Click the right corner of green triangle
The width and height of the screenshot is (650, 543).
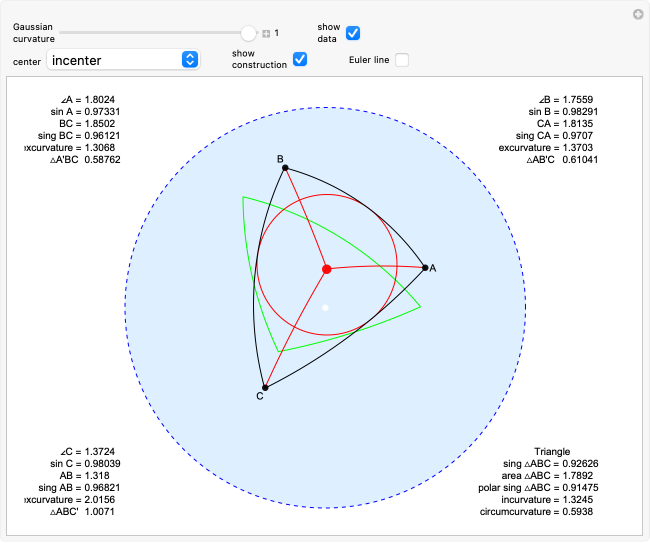click(x=420, y=305)
